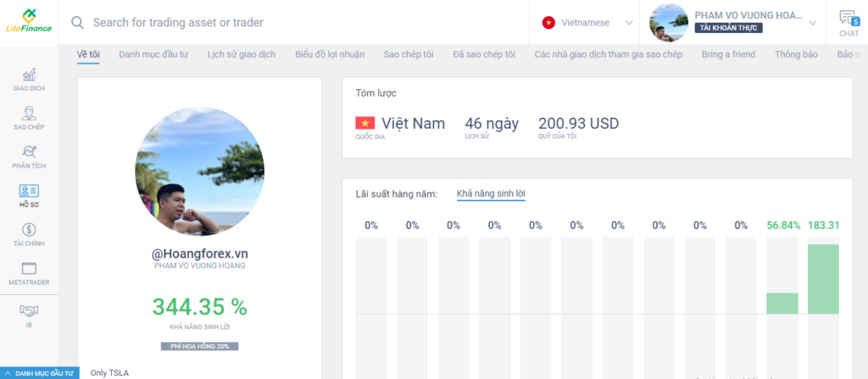868x379 pixels.
Task: Select Lãi suất hàng năm option
Action: click(x=397, y=194)
